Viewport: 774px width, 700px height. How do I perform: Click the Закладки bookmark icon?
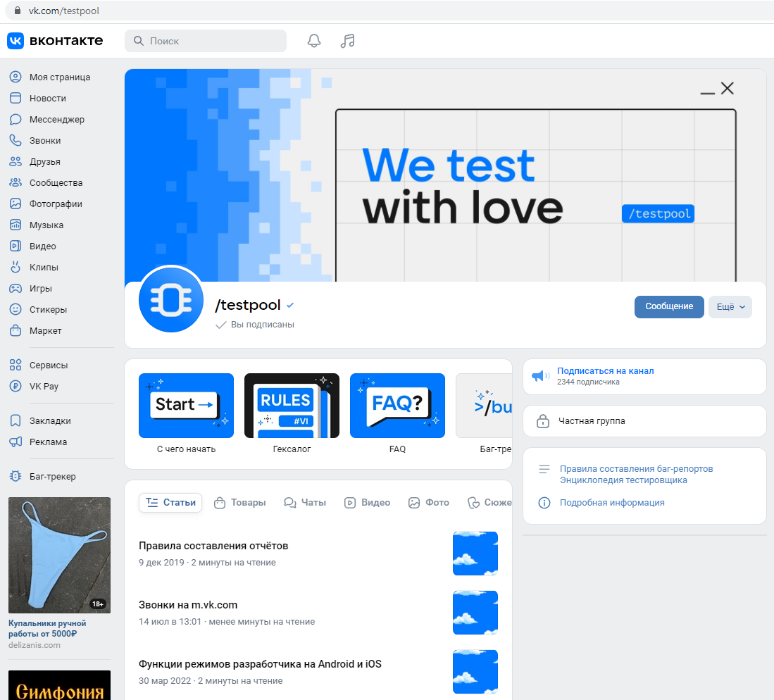15,421
